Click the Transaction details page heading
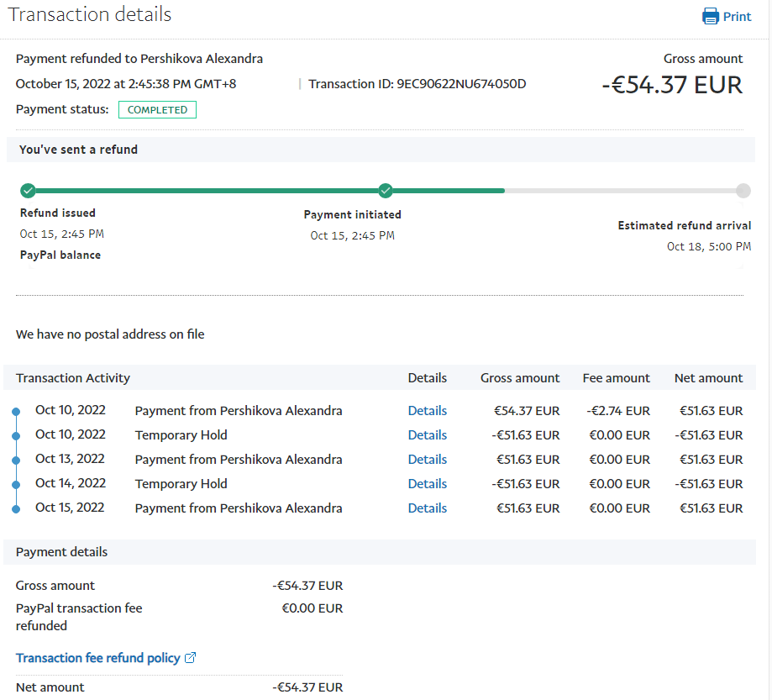 (x=90, y=14)
